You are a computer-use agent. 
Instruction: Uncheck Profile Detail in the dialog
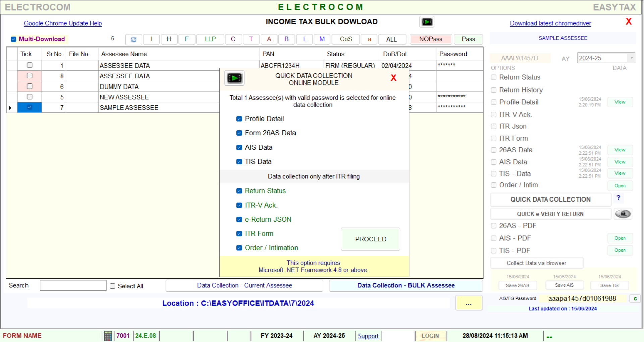pos(239,119)
